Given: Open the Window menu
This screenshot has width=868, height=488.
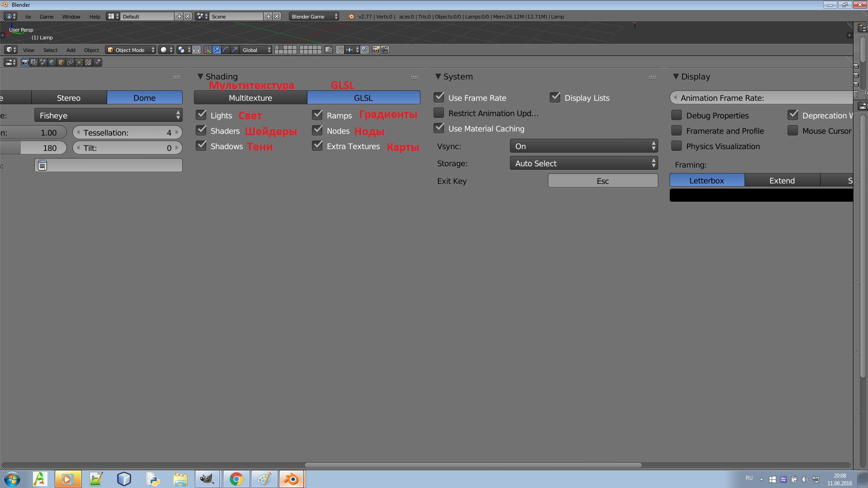Looking at the screenshot, I should [x=71, y=17].
